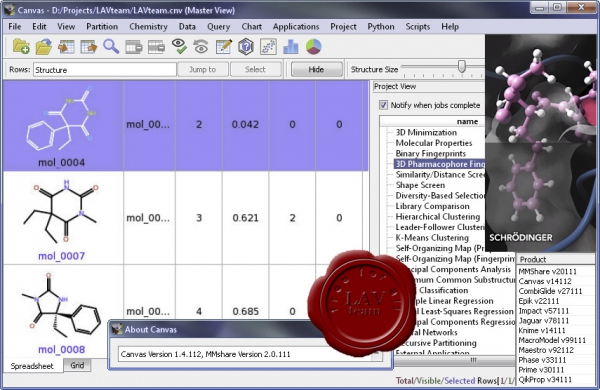Switch to the Grid tab
The height and width of the screenshot is (390, 600).
(x=77, y=365)
